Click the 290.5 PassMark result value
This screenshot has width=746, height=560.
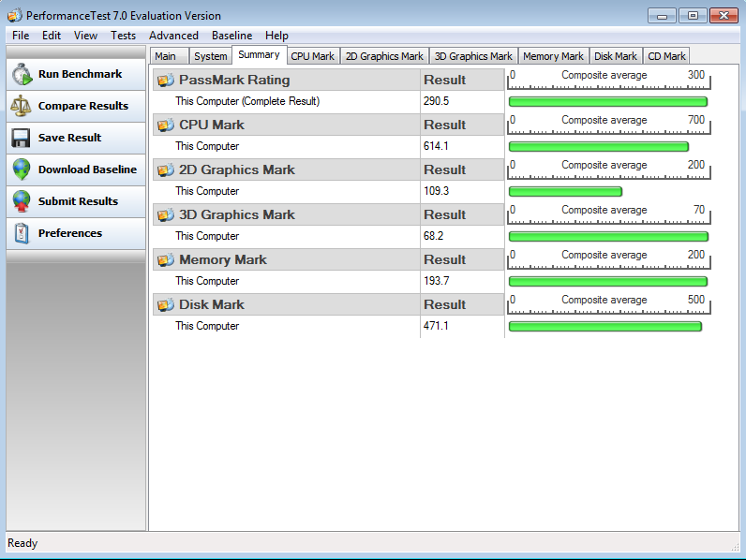(x=436, y=101)
